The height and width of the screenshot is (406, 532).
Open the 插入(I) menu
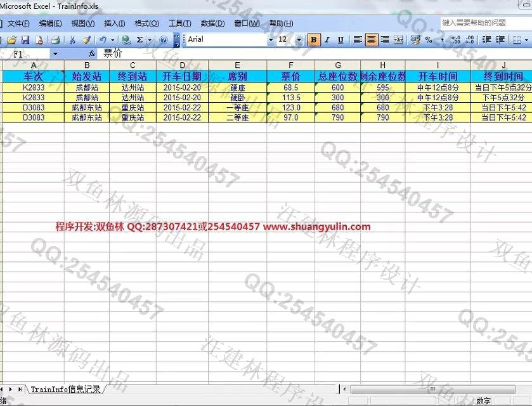click(115, 23)
